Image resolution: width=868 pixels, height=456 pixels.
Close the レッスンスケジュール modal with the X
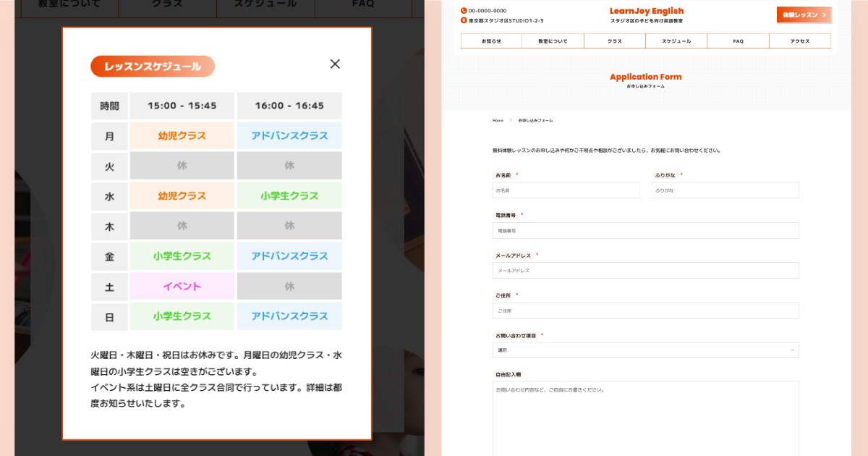pyautogui.click(x=335, y=64)
